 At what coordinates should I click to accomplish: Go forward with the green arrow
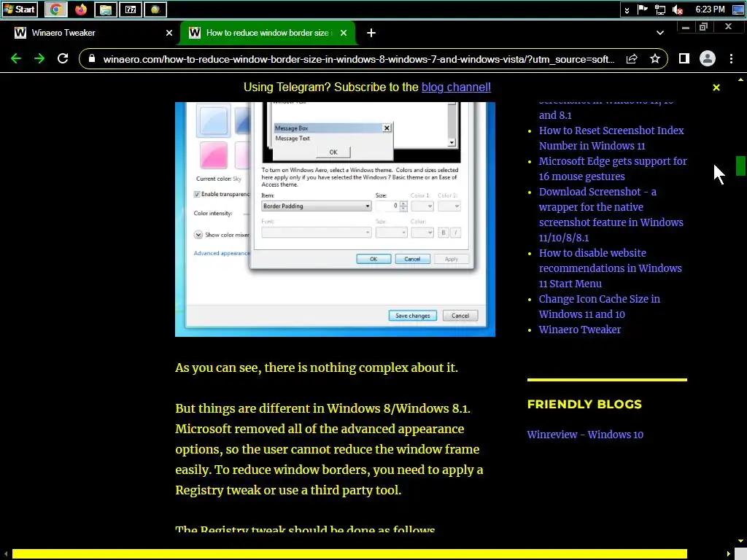(39, 58)
